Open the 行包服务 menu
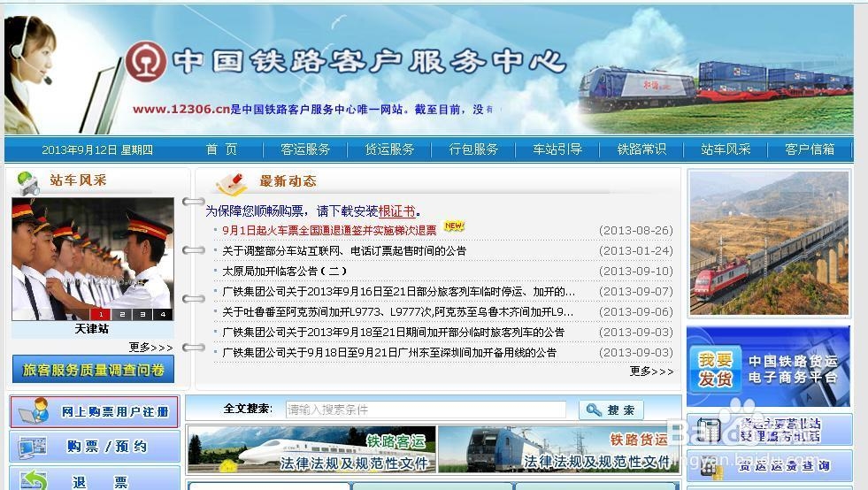This screenshot has height=490, width=868. click(x=474, y=149)
